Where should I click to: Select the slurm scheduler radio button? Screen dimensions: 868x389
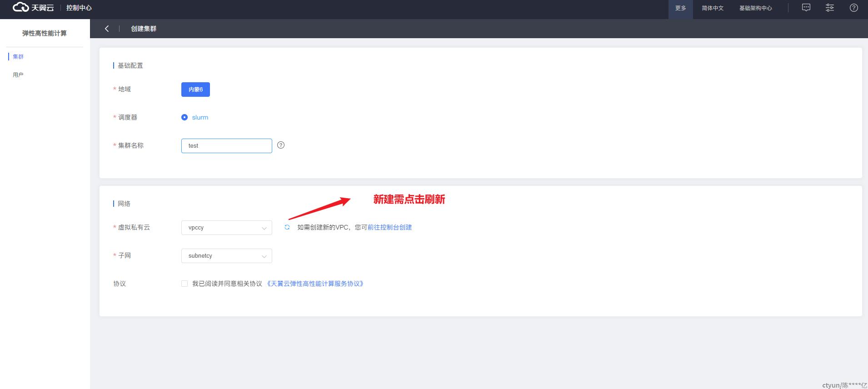185,117
